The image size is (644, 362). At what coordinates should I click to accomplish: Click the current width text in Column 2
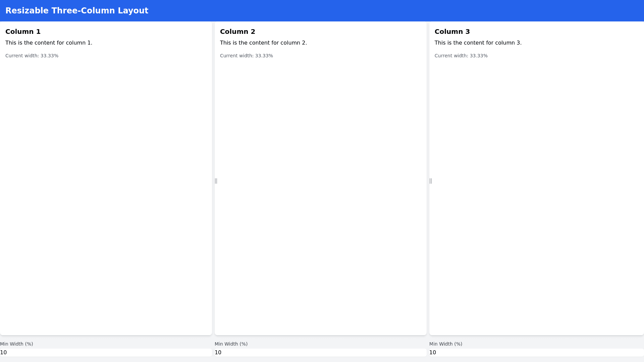tap(247, 56)
